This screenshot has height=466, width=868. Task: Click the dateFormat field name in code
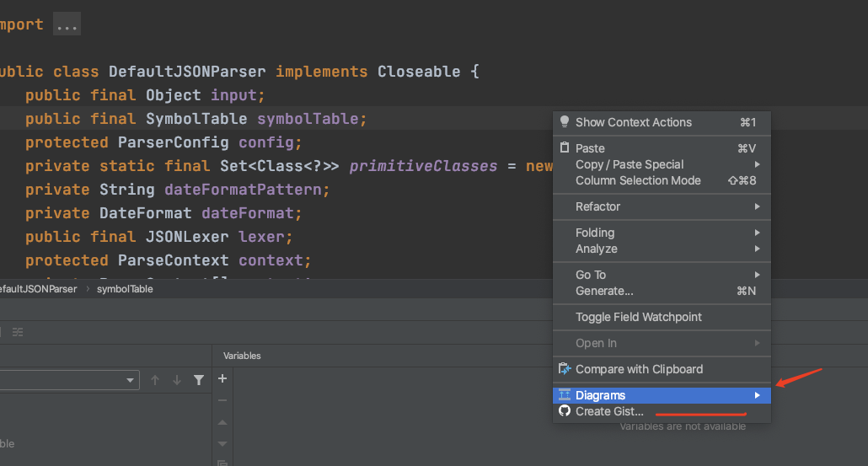coord(248,214)
